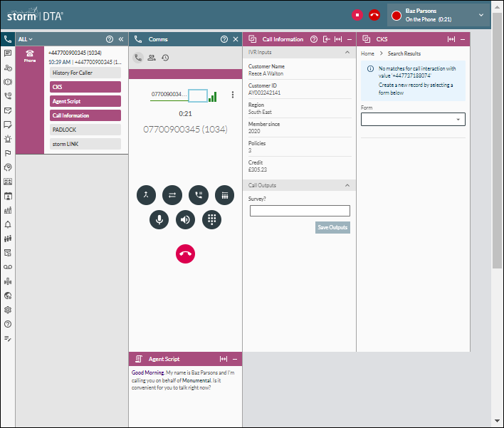Select History For Caller item
The width and height of the screenshot is (504, 428).
click(x=85, y=73)
